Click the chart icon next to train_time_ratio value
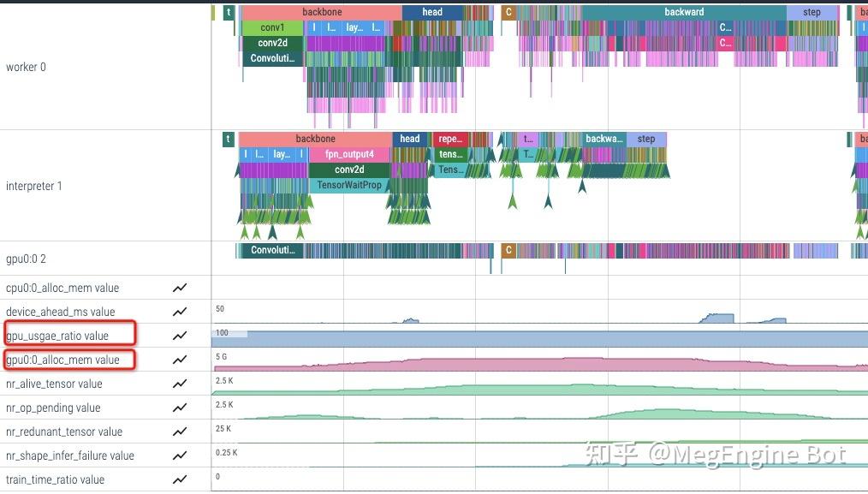Image resolution: width=868 pixels, height=494 pixels. pos(180,479)
